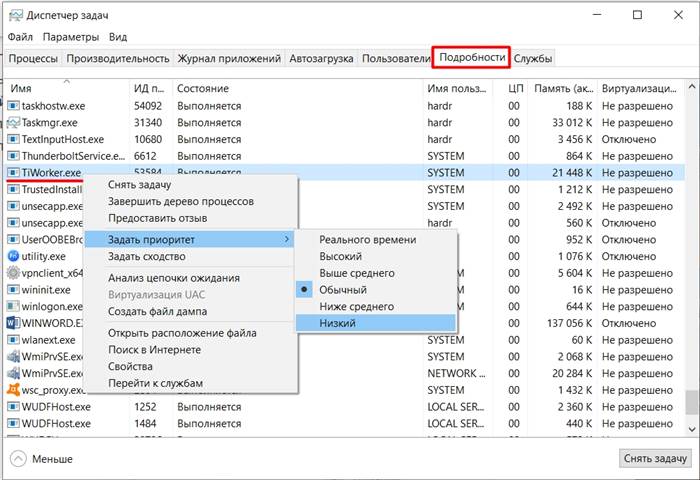Sort by the Память column header
700x480 pixels.
point(562,88)
